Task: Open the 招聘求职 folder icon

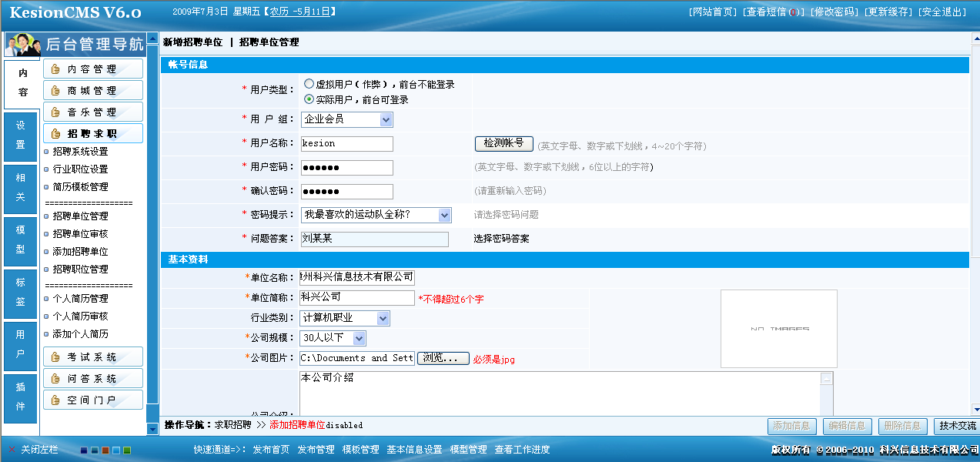Action: 55,132
